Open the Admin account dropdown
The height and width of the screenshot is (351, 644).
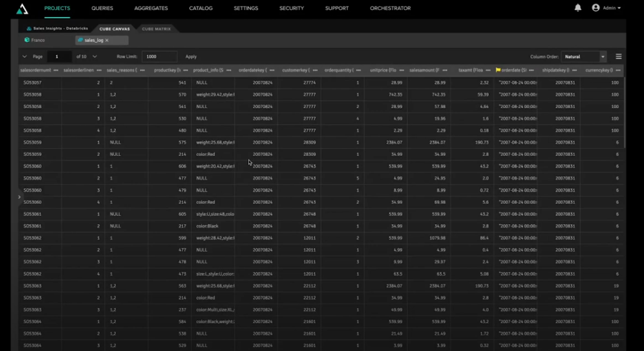tap(611, 8)
